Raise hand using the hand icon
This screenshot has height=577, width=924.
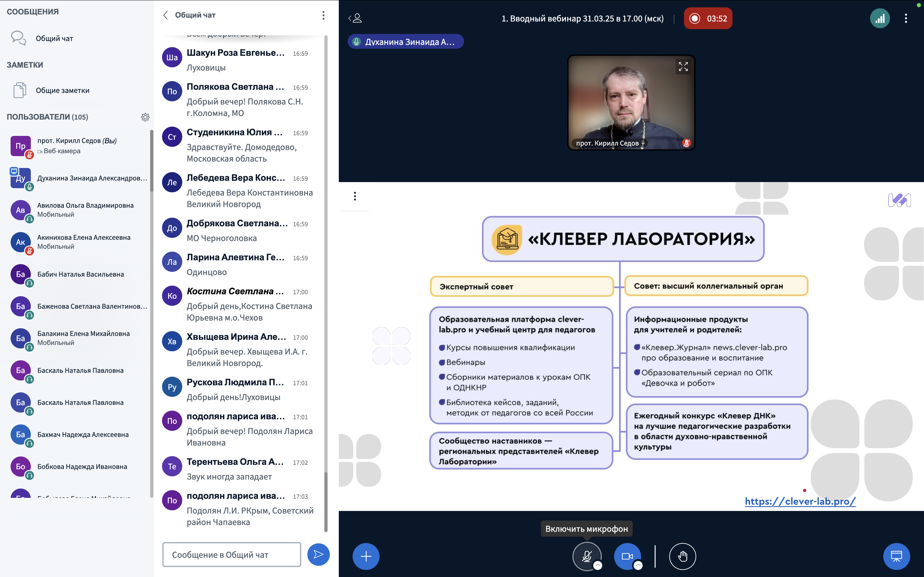tap(682, 556)
